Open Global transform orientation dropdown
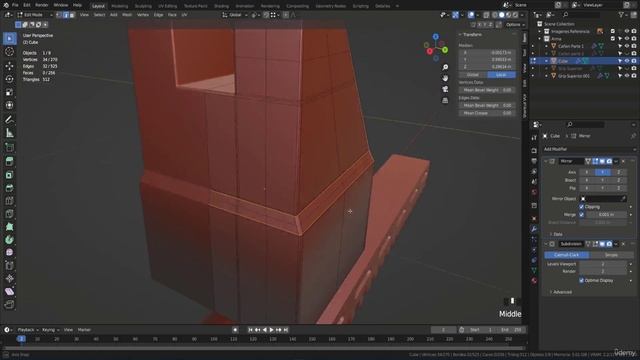Viewport: 640px width, 360px height. (x=235, y=15)
